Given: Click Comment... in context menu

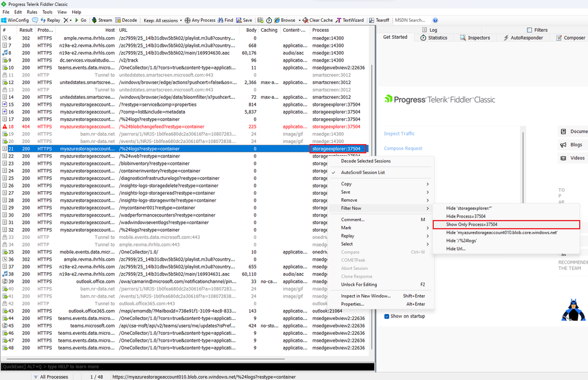Looking at the screenshot, I should click(381, 219).
